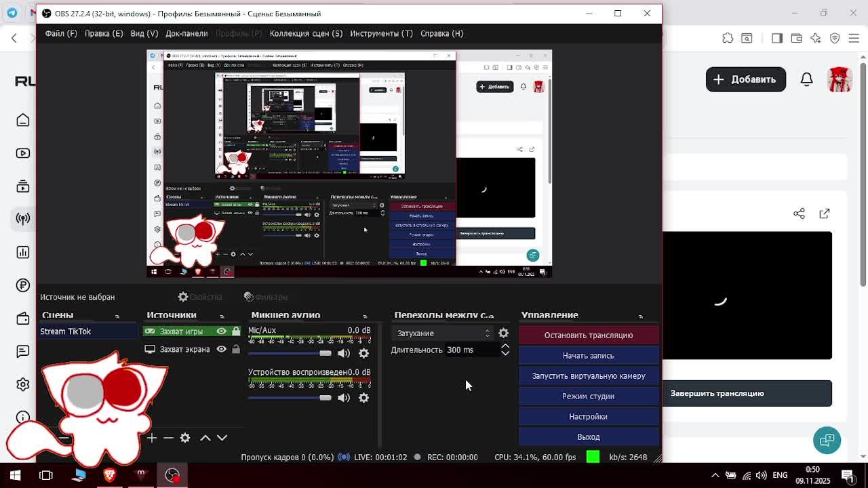The height and width of the screenshot is (488, 868).
Task: Open Mic/Aux audio settings gear
Action: [363, 353]
